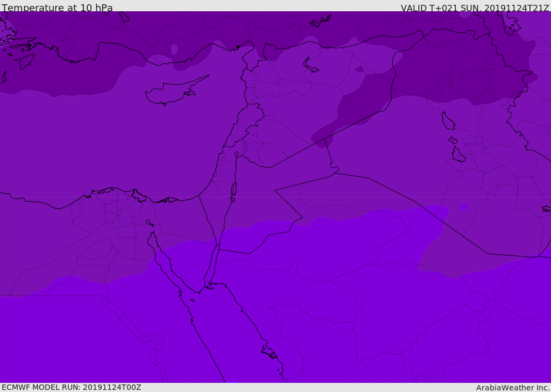Image resolution: width=551 pixels, height=392 pixels.
Task: Click the 'VALID T+021 SUN. 20191124T21Z' label
Action: (475, 8)
